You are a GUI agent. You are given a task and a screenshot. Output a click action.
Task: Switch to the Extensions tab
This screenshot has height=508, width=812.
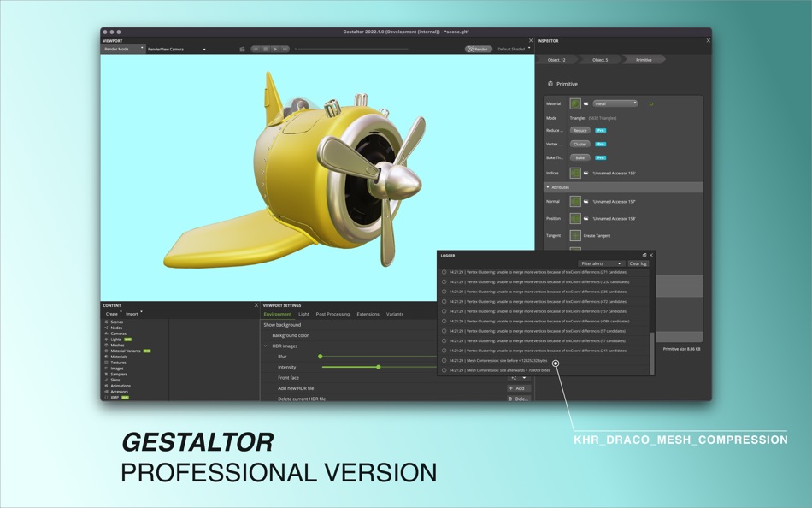point(368,314)
